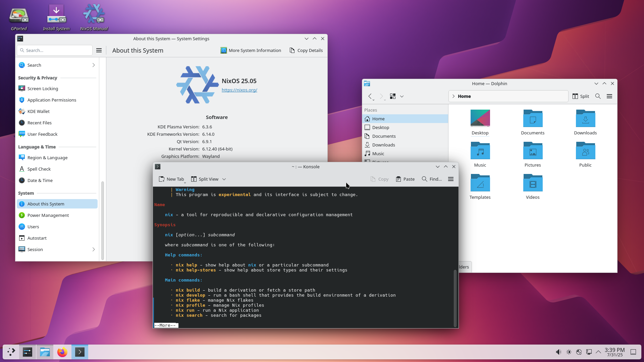Focus the System Settings search field
This screenshot has height=362, width=644.
(x=55, y=50)
